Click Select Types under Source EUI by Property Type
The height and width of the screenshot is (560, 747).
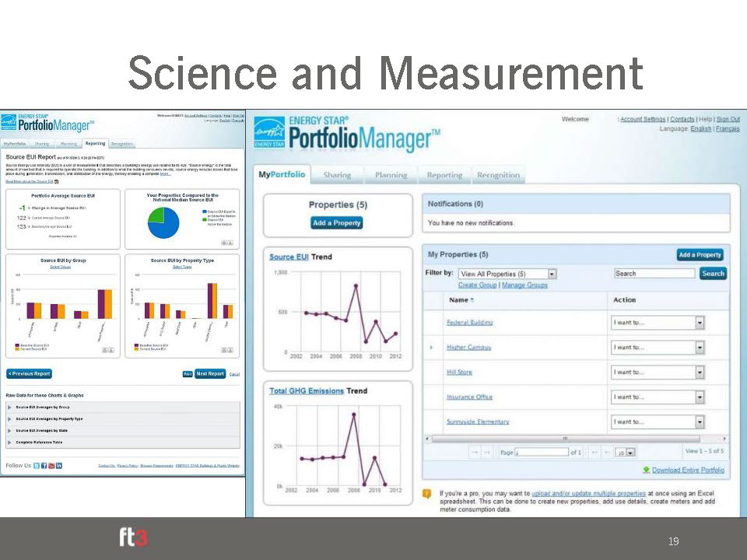(182, 267)
